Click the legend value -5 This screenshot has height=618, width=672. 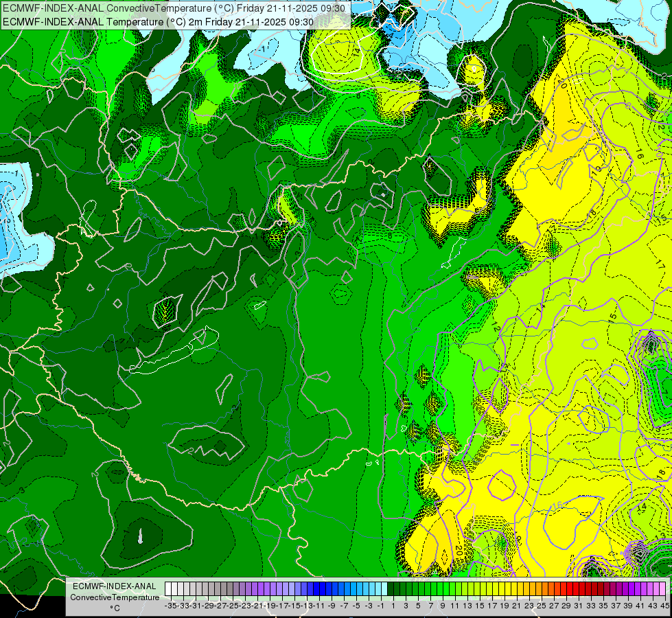coord(356,606)
